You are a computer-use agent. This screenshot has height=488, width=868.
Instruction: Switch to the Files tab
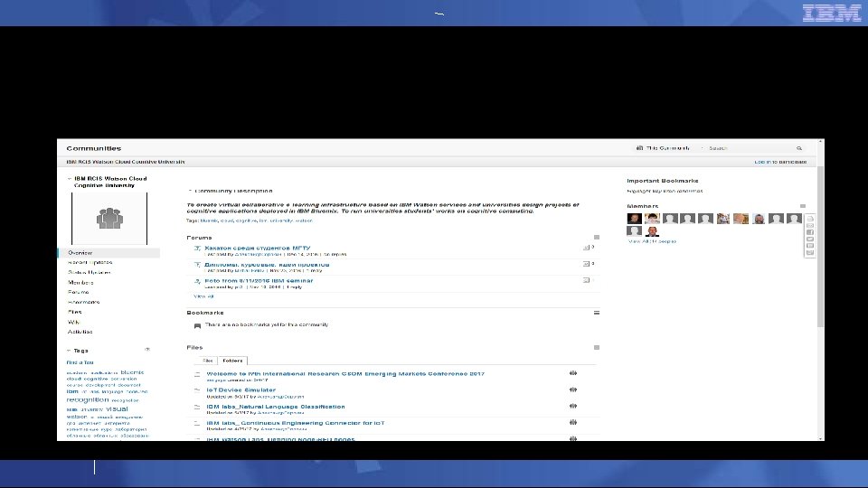208,361
